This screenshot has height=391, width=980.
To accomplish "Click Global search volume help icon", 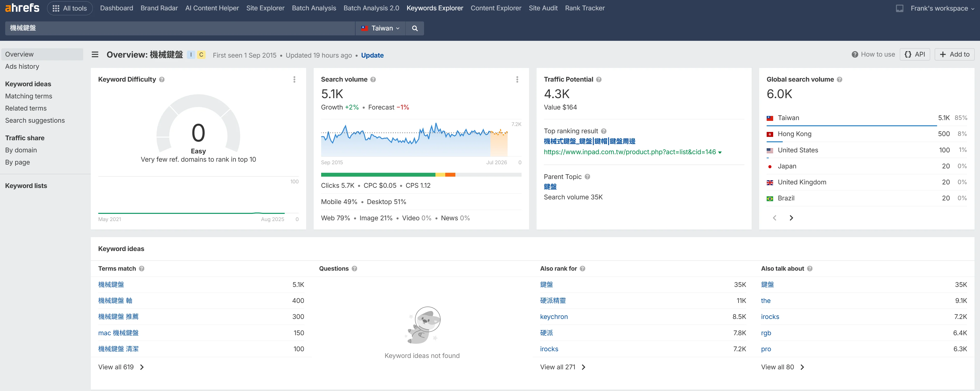I will pyautogui.click(x=840, y=80).
